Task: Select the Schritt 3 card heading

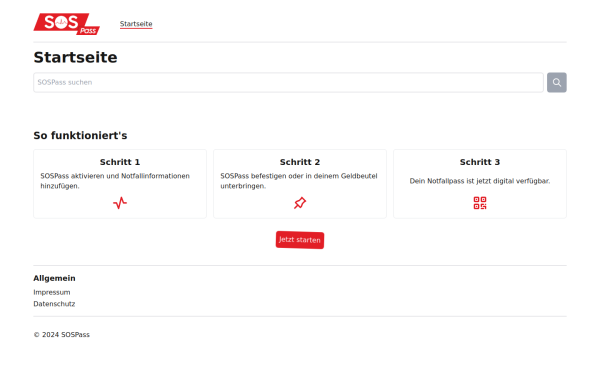Action: (480, 162)
